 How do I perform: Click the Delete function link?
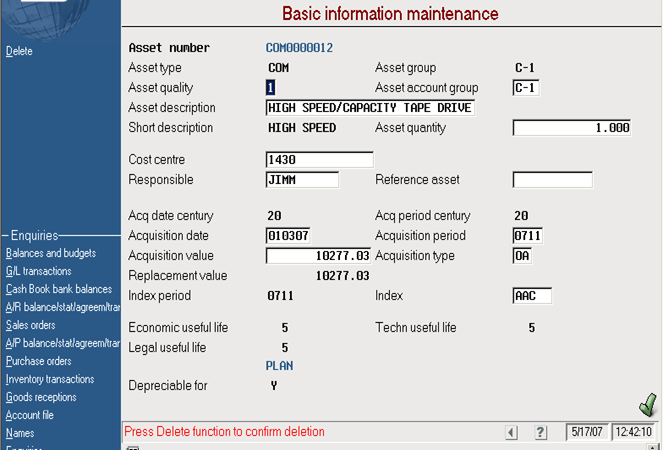[x=19, y=51]
